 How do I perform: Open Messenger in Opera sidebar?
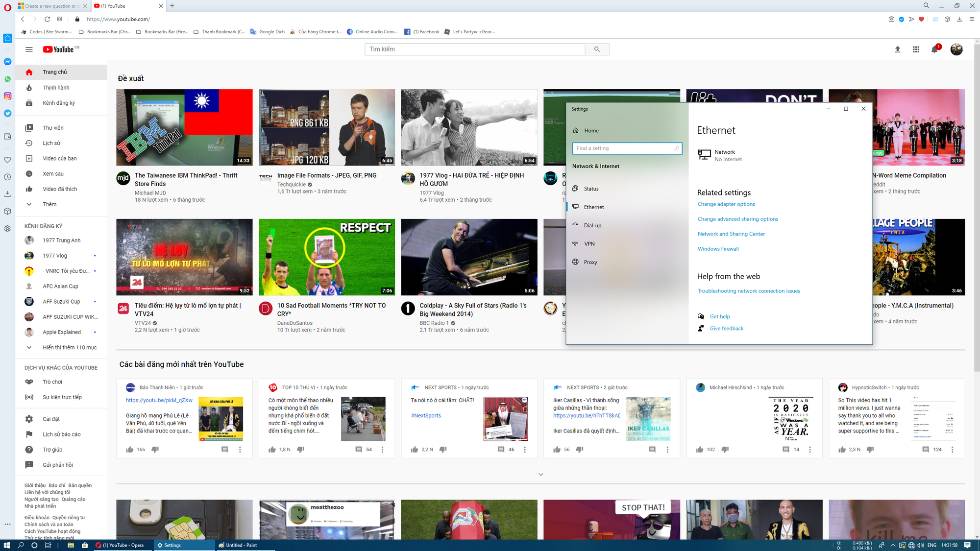(x=7, y=62)
